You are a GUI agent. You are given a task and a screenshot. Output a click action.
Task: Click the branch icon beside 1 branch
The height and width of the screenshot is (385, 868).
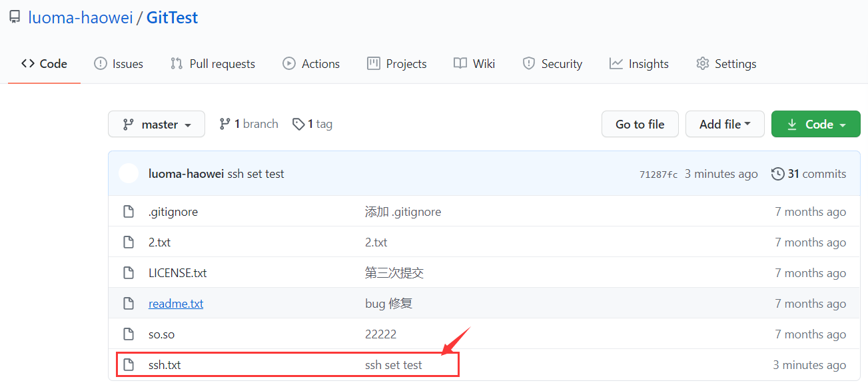[224, 124]
